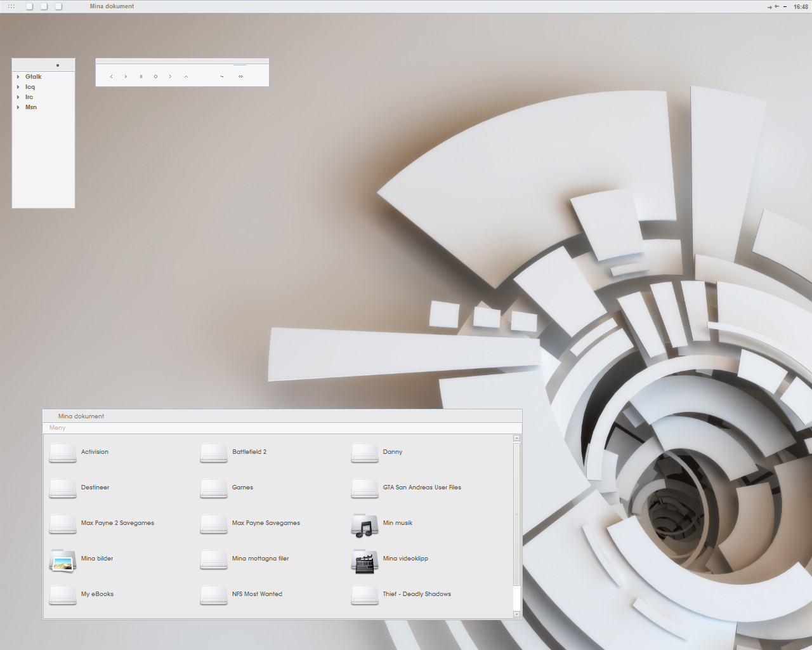Expand the Icq contact group
This screenshot has height=650, width=812.
[18, 87]
